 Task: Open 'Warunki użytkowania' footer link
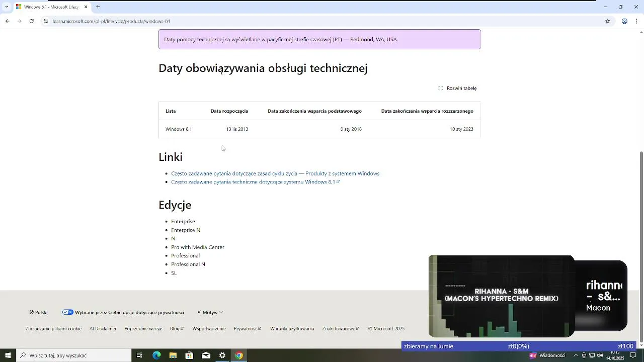click(292, 329)
